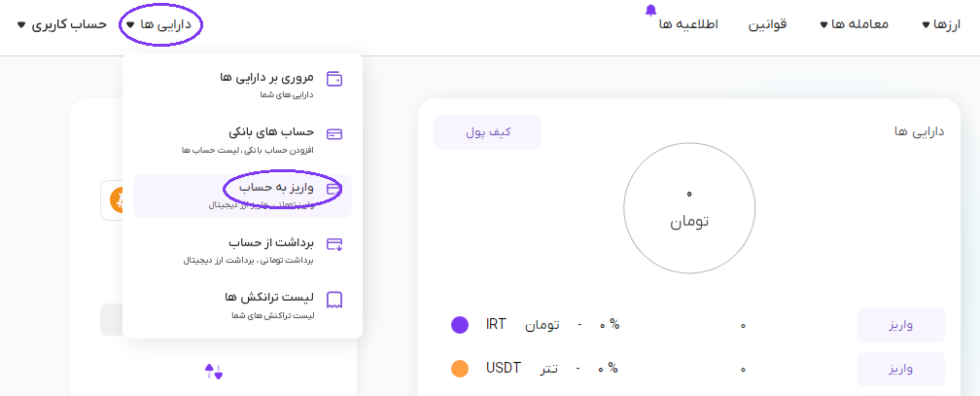Viewport: 980px width, 396px height.
Task: Click the purple IRT color dot
Action: (460, 325)
